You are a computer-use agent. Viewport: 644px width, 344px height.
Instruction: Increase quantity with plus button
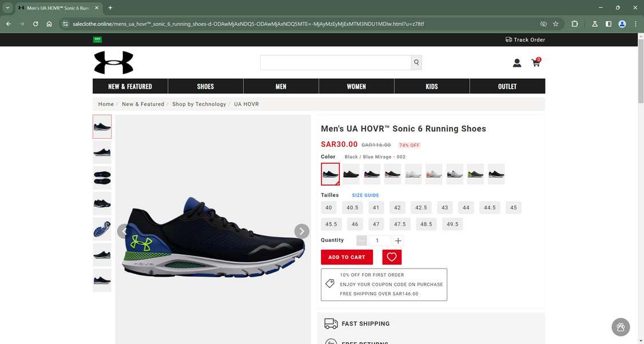click(398, 241)
